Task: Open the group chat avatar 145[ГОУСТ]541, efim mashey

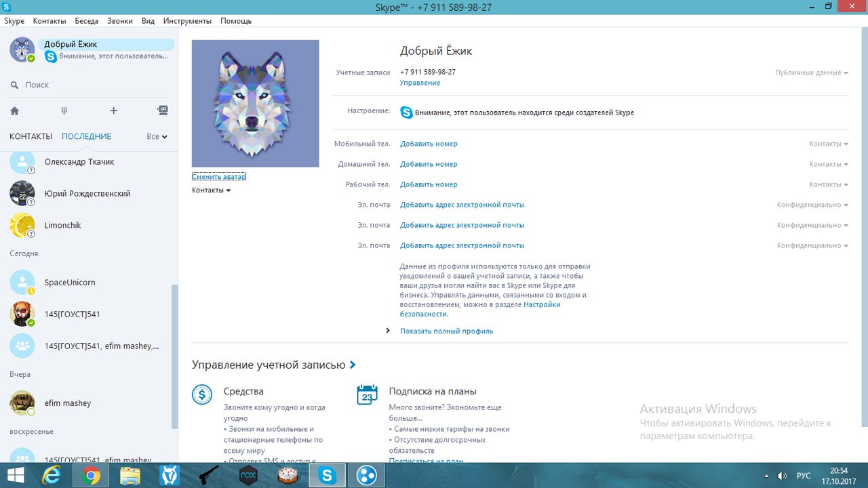Action: coord(22,346)
